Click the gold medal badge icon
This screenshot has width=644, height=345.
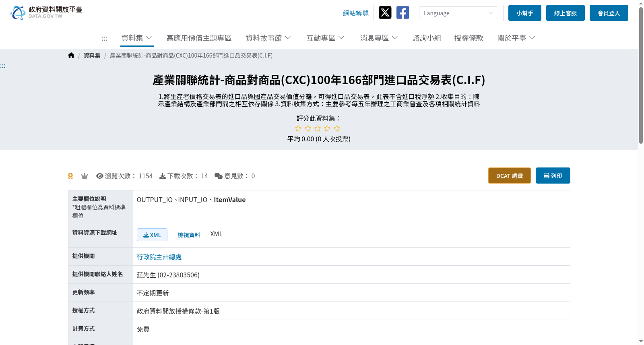click(x=70, y=176)
